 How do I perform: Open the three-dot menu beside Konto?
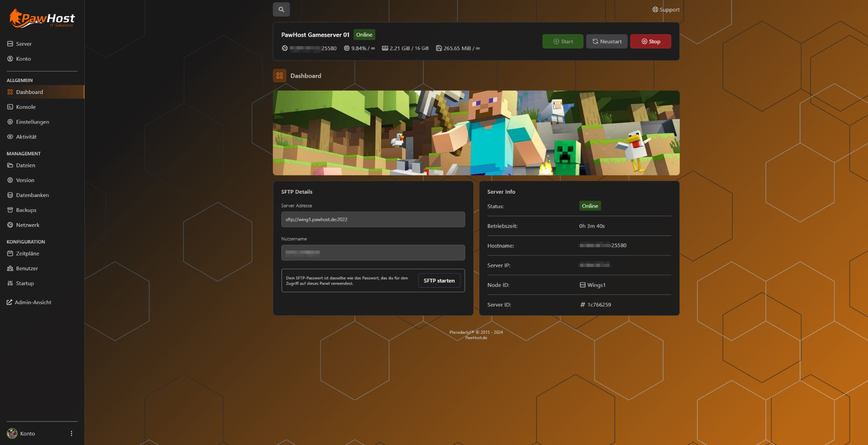71,433
